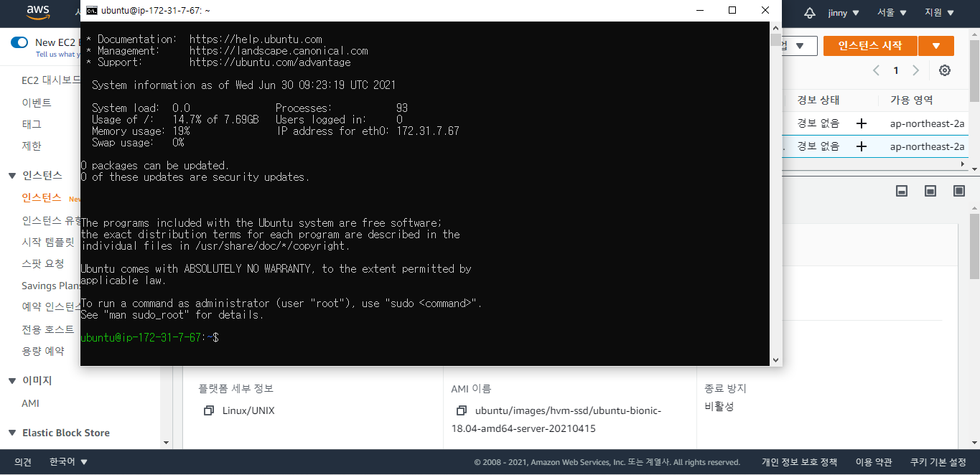Click the terminal scrollbar down arrow
980x475 pixels.
pyautogui.click(x=775, y=359)
